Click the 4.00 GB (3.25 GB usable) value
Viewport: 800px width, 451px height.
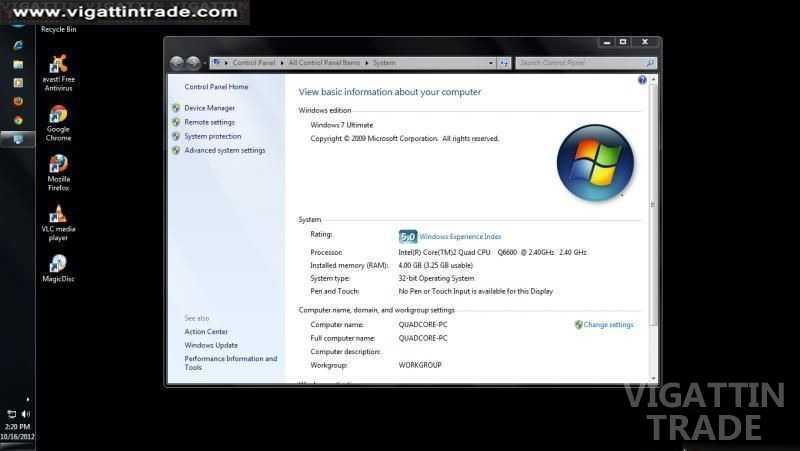[436, 265]
